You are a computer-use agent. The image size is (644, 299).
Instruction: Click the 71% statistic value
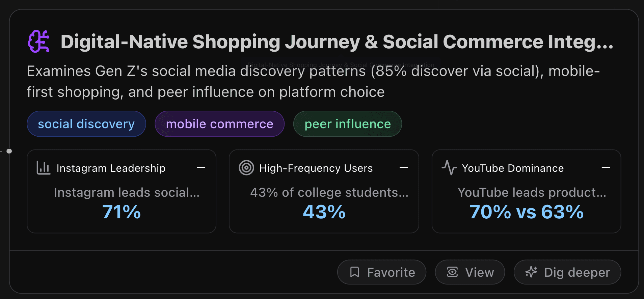(122, 212)
